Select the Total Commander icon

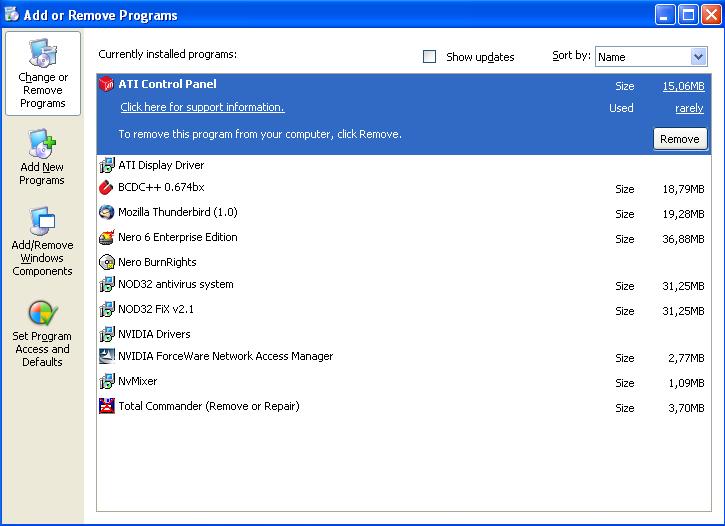pos(107,407)
